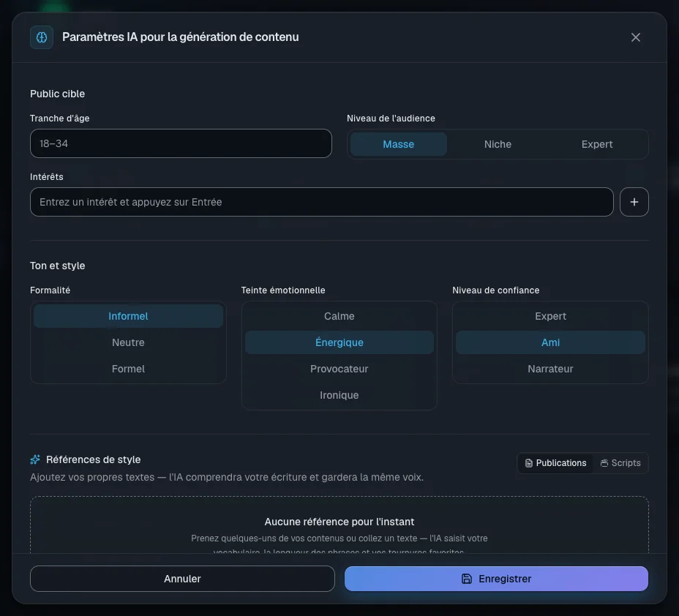The height and width of the screenshot is (616, 679).
Task: Close the Paramètres IA dialog
Action: (x=635, y=37)
